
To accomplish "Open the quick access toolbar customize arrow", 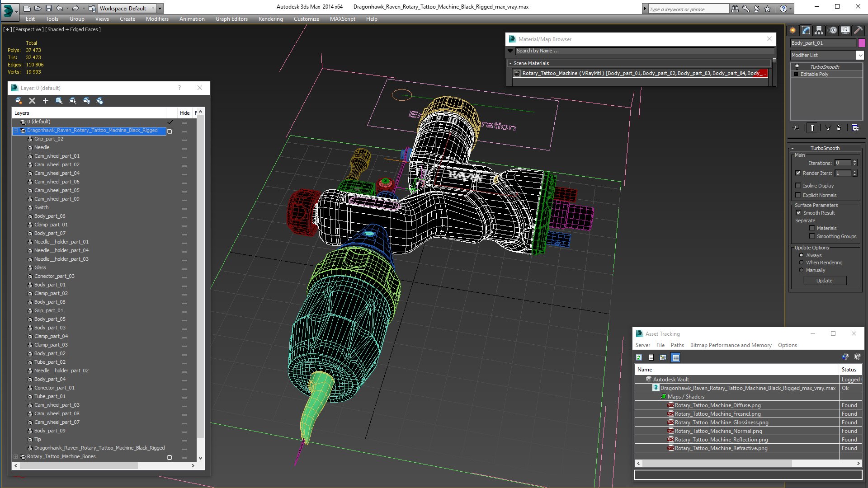I will point(160,9).
